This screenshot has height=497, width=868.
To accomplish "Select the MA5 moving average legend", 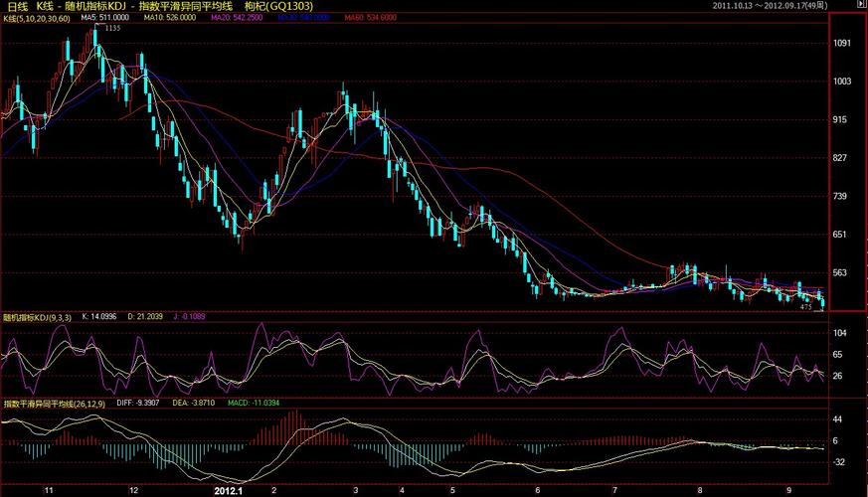I will pos(104,19).
